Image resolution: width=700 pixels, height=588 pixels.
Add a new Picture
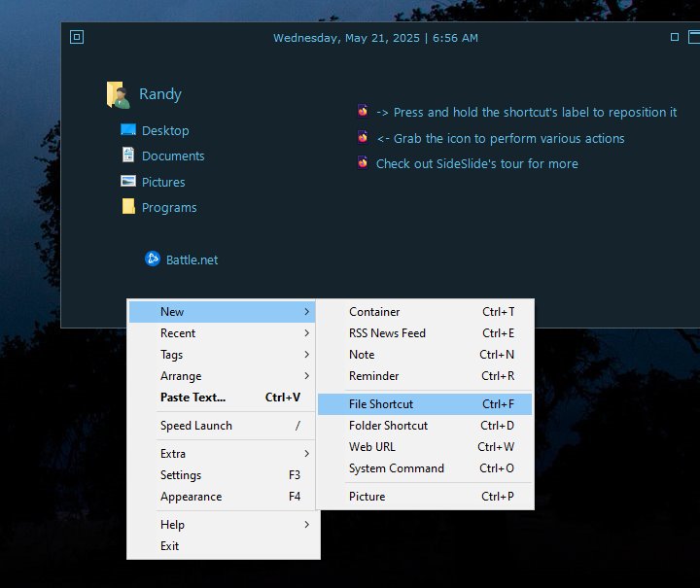click(425, 497)
